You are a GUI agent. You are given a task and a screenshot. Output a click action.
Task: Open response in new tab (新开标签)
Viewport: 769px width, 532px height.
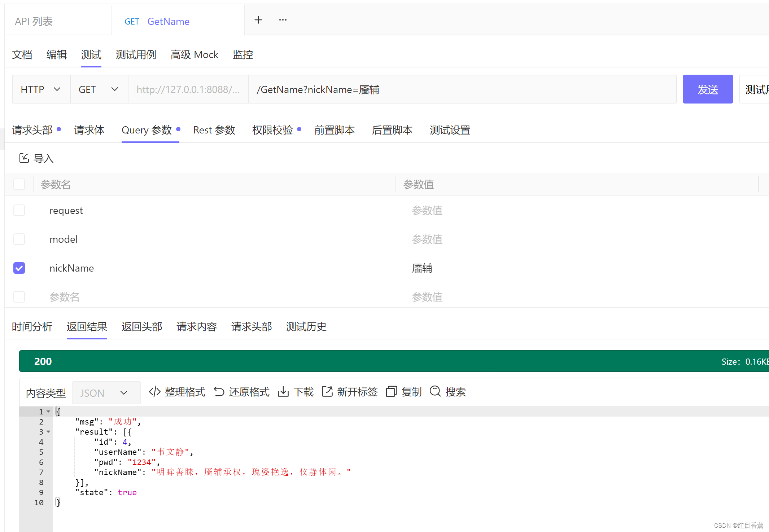327,391
